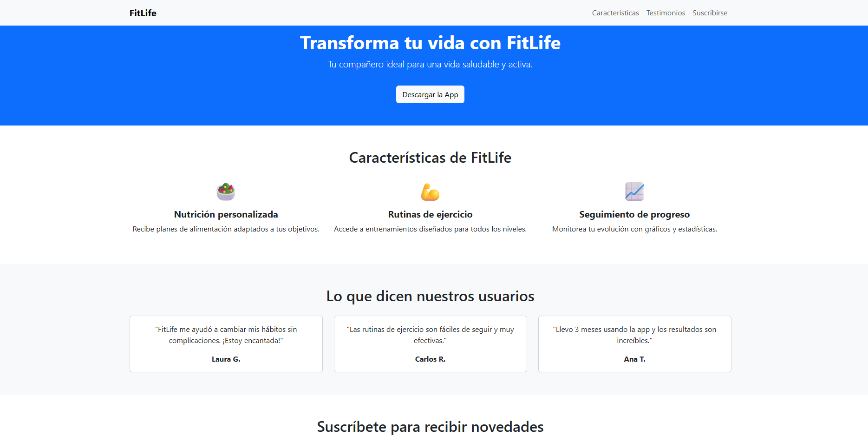Open the Suscribirse nav link
Image resolution: width=868 pixels, height=443 pixels.
710,13
